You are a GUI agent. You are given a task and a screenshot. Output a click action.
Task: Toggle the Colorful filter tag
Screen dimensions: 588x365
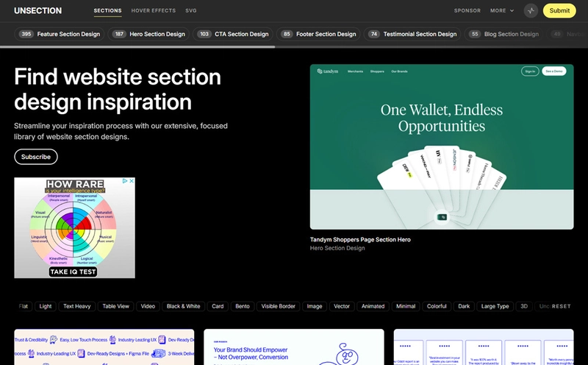click(437, 306)
